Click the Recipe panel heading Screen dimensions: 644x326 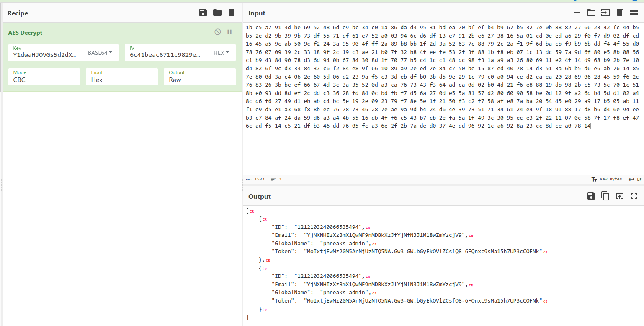pyautogui.click(x=18, y=13)
